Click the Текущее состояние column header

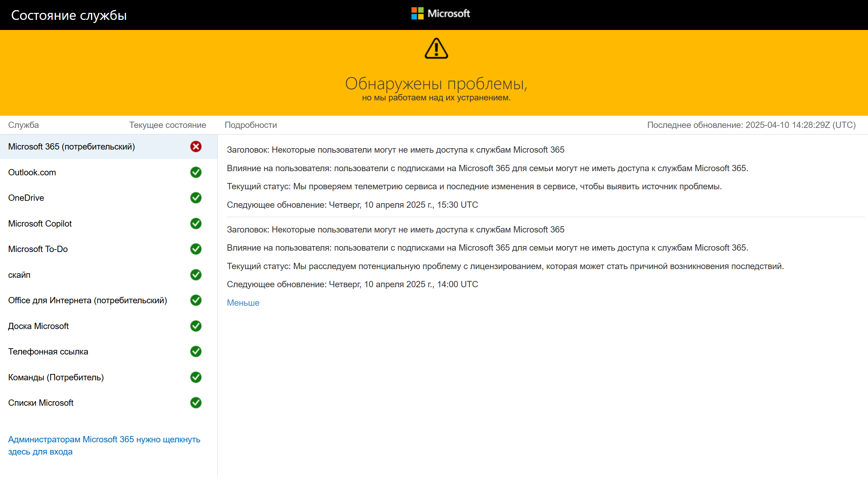point(168,125)
